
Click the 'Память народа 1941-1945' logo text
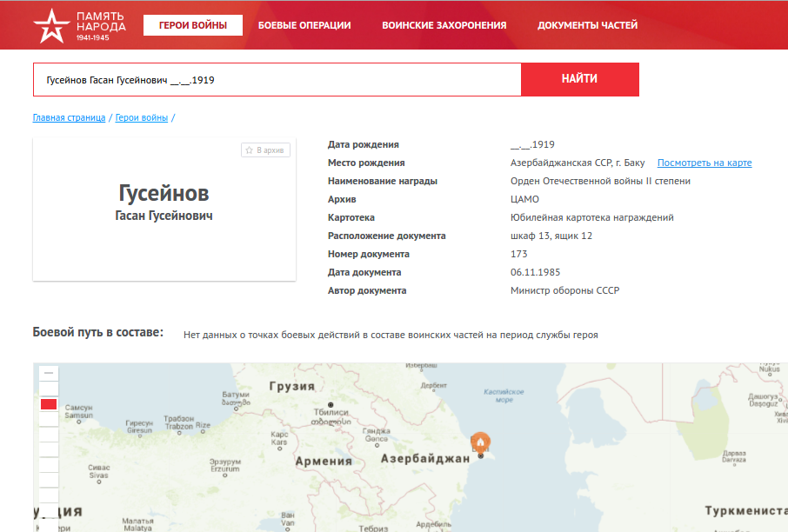pos(101,26)
